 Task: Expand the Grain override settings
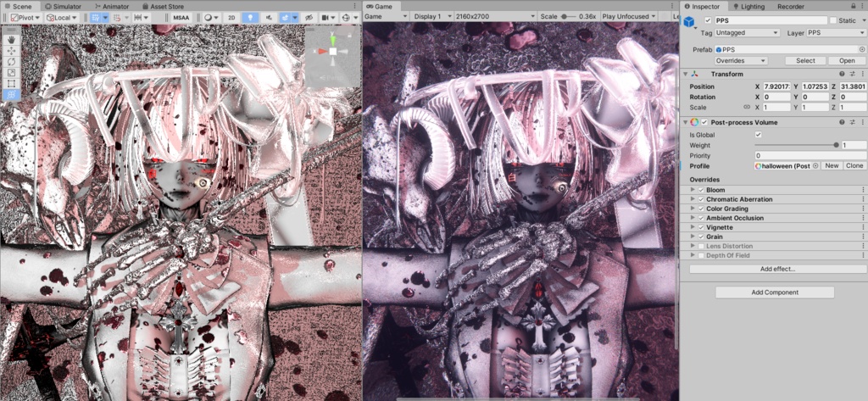coord(693,237)
